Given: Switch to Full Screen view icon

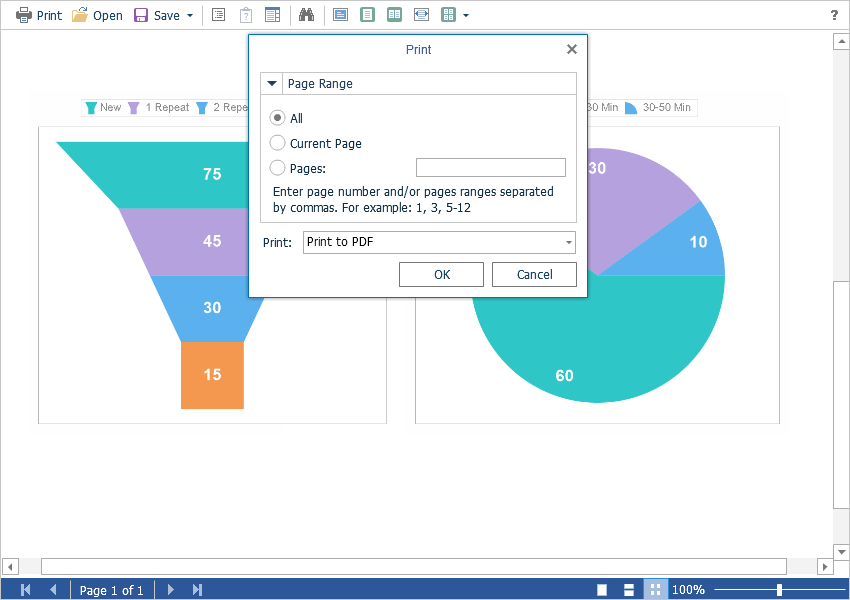Looking at the screenshot, I should click(x=340, y=15).
